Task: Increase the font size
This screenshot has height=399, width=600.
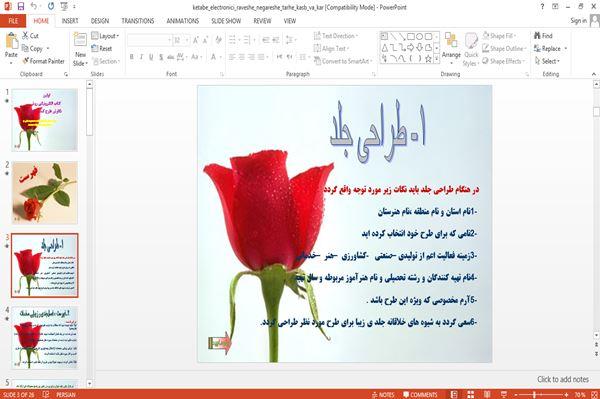Action: click(196, 40)
